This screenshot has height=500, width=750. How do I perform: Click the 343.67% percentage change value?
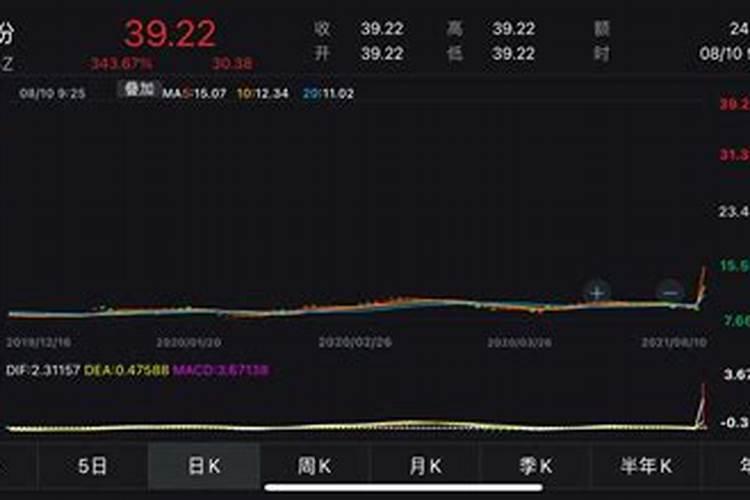pyautogui.click(x=121, y=64)
